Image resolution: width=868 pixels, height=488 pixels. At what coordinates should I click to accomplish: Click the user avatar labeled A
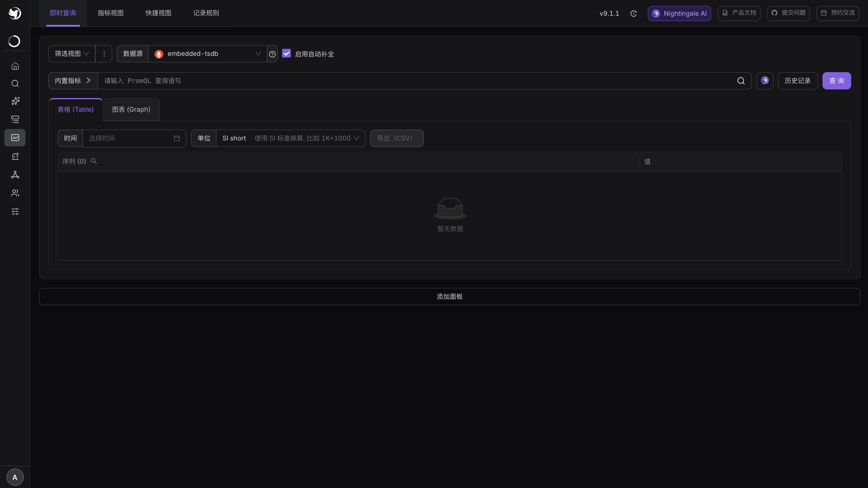tap(15, 477)
